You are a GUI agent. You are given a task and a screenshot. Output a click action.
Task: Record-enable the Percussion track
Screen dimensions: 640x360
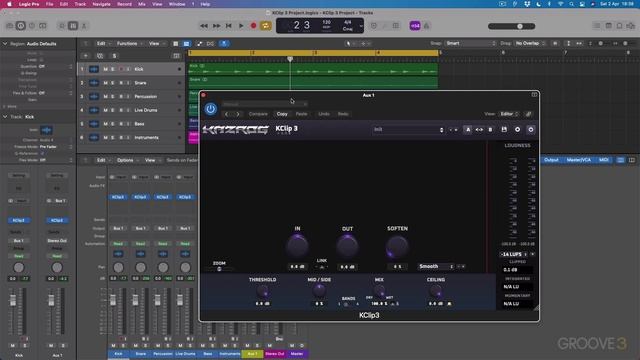coord(121,96)
